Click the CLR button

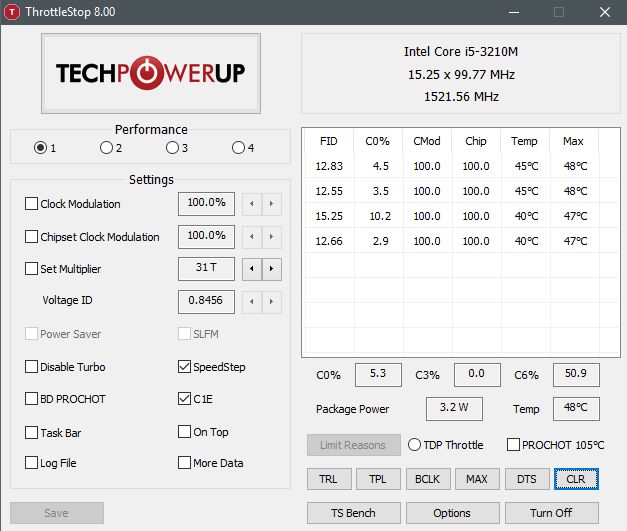pos(576,479)
